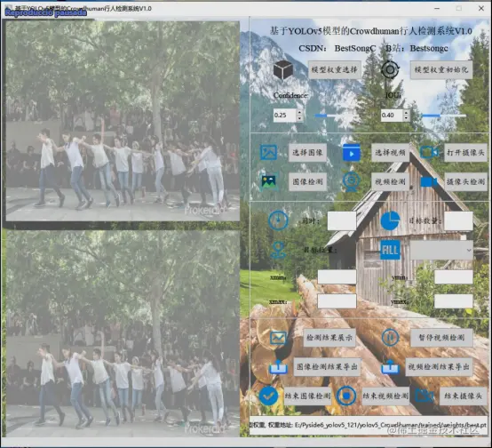This screenshot has height=448, width=492.
Task: Increase IOU with the up arrow
Action: [407, 113]
